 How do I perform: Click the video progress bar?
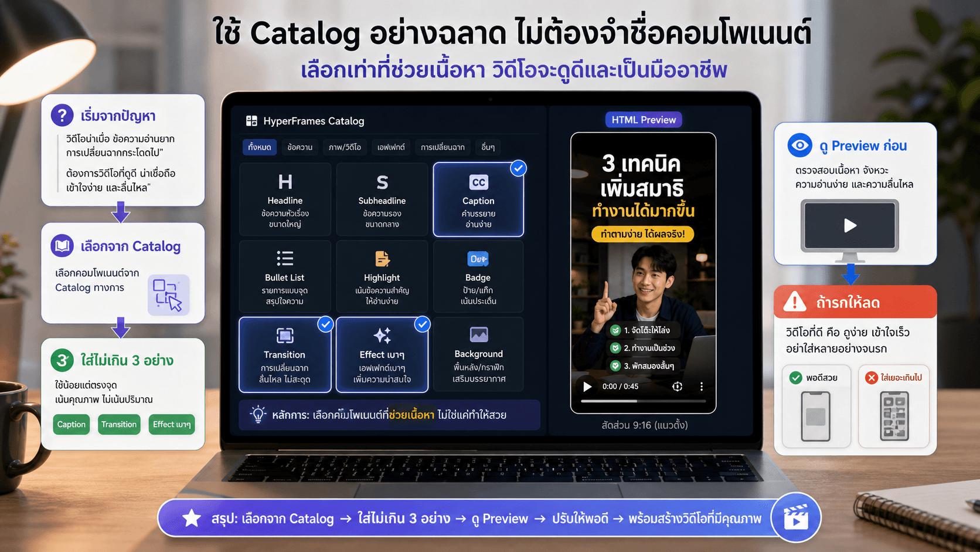643,401
